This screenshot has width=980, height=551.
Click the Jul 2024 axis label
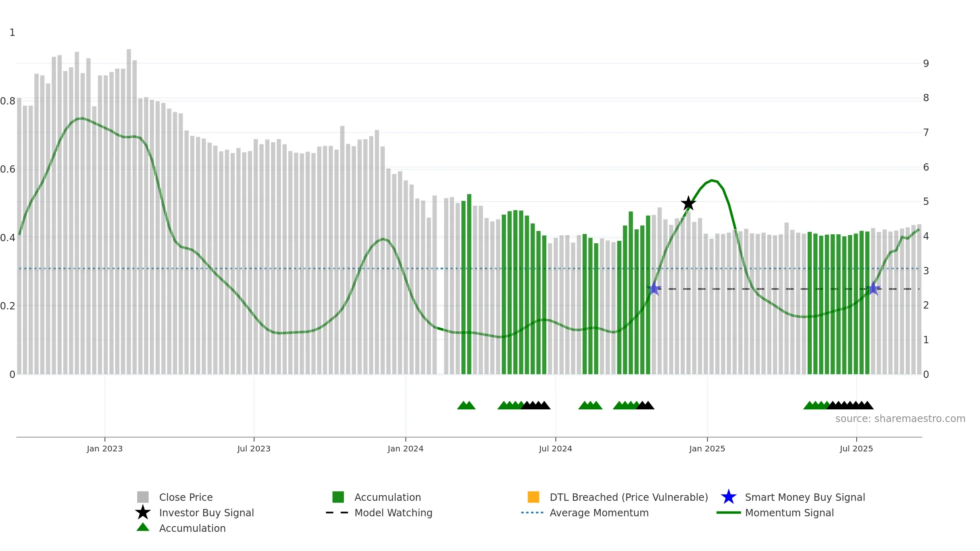point(556,449)
